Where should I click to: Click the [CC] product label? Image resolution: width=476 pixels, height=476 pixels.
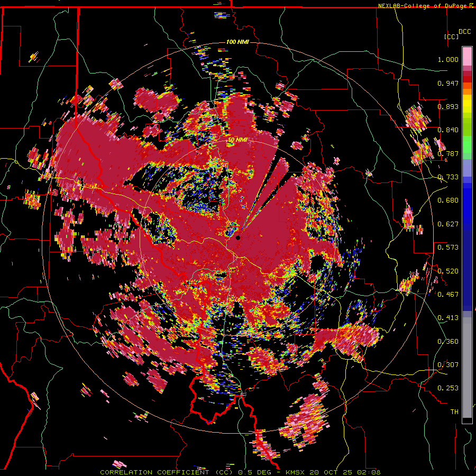(451, 36)
